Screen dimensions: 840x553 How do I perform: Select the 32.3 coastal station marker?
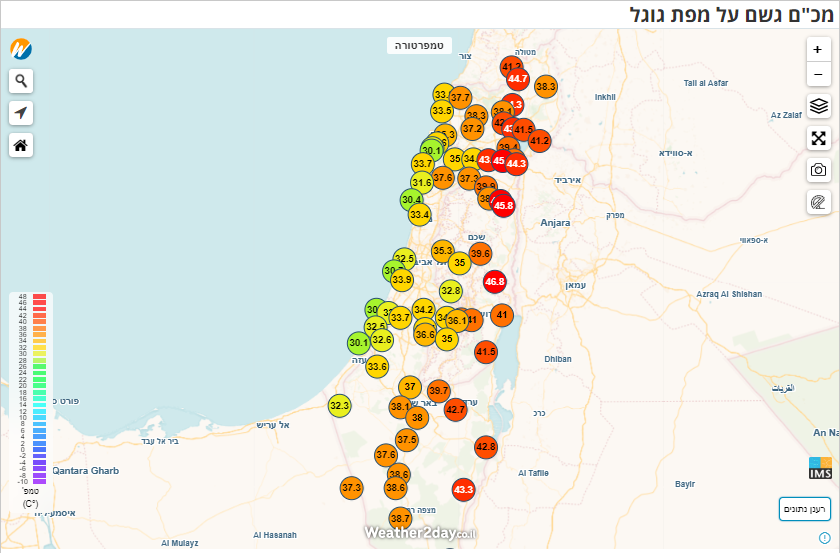[340, 406]
